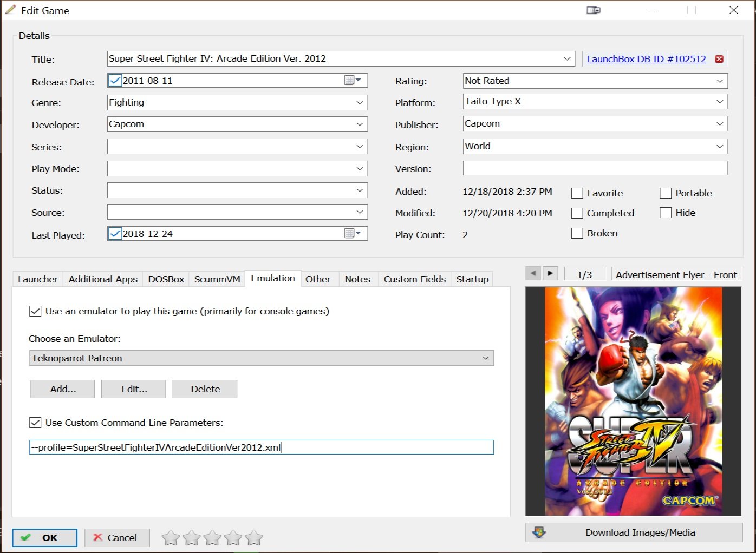756x553 pixels.
Task: Remove the LaunchBox DB ID with red X icon
Action: (x=719, y=59)
